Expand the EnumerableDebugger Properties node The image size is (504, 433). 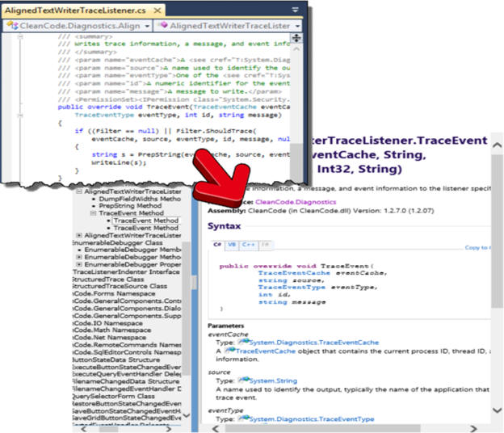pos(79,264)
